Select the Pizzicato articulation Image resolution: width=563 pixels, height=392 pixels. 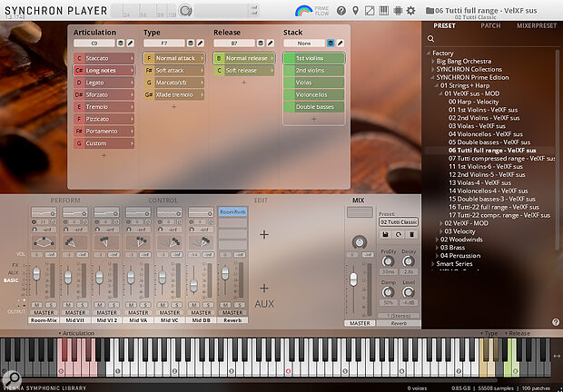coord(104,119)
